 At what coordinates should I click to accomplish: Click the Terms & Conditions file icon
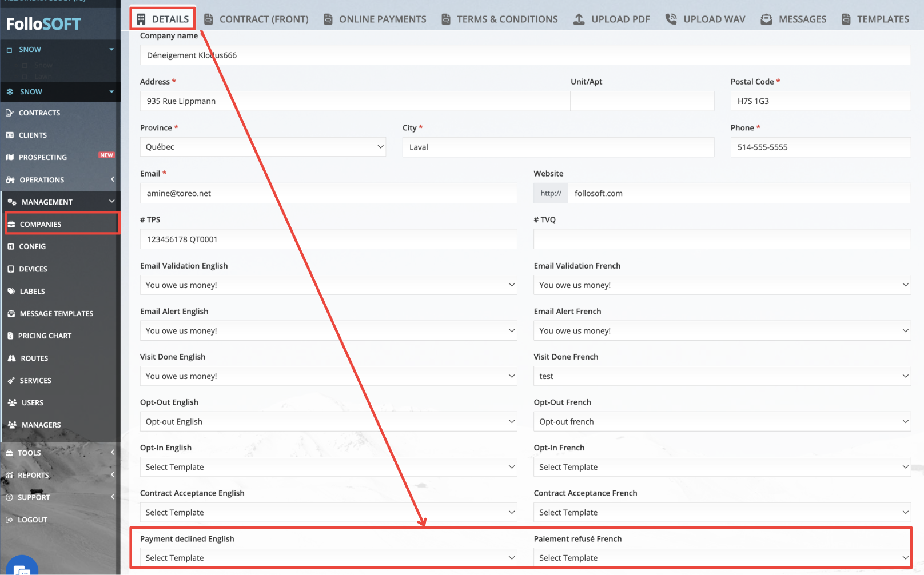click(x=446, y=19)
